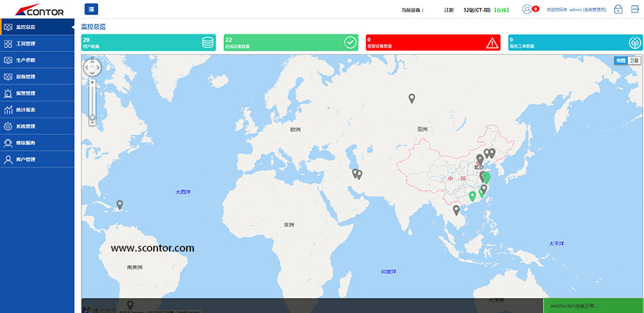Click the 非洲 label on the map

[x=289, y=225]
